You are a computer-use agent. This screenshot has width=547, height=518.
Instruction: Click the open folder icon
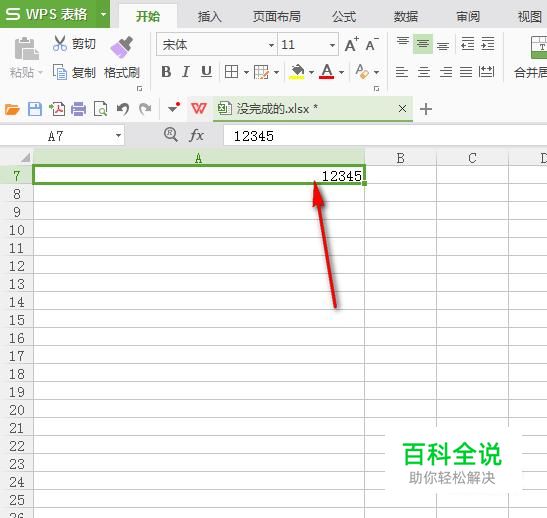click(12, 109)
